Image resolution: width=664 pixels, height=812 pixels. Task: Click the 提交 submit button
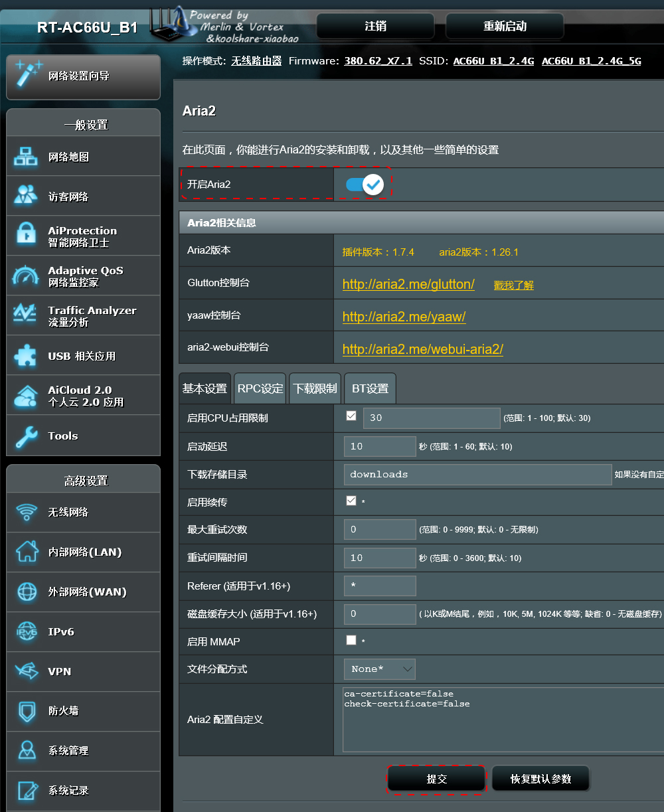pyautogui.click(x=437, y=779)
